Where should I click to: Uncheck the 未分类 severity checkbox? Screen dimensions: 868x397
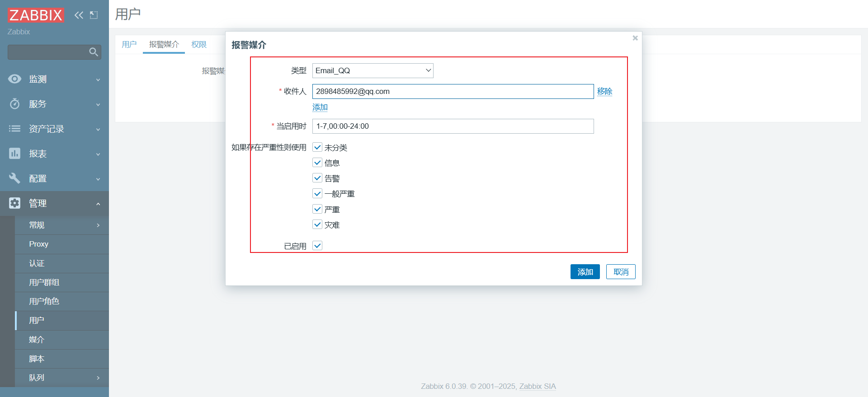tap(317, 147)
